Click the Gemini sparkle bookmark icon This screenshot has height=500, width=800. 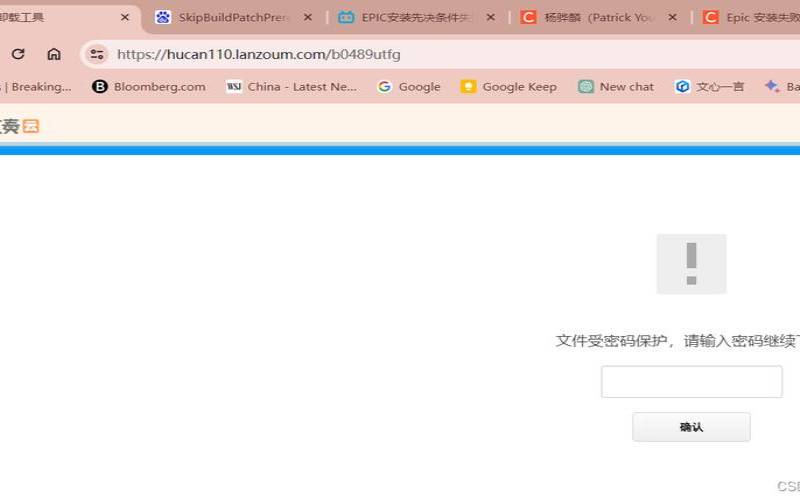pyautogui.click(x=772, y=87)
